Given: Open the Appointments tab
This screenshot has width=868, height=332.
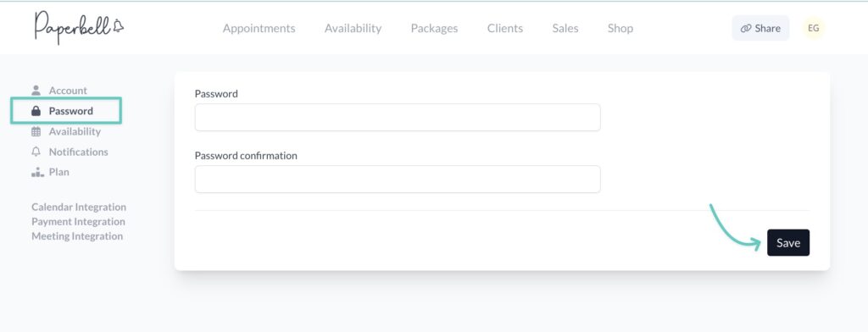Looking at the screenshot, I should point(259,28).
